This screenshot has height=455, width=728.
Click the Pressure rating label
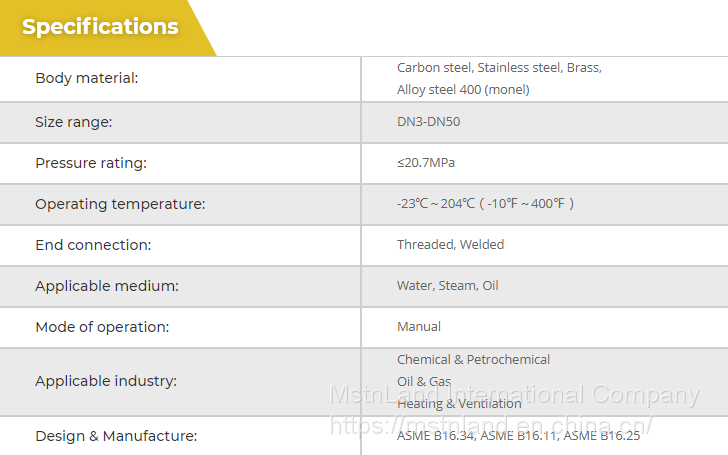click(x=91, y=163)
